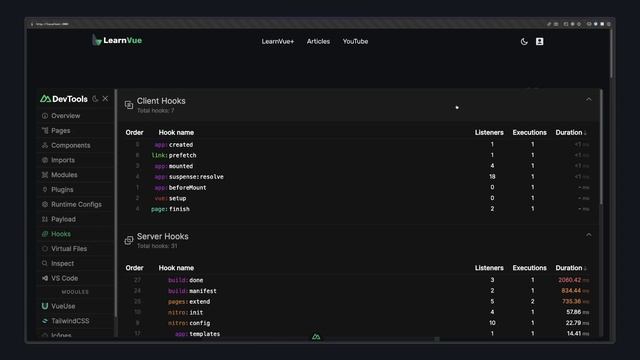Select the vue:setup hook row

(x=358, y=198)
